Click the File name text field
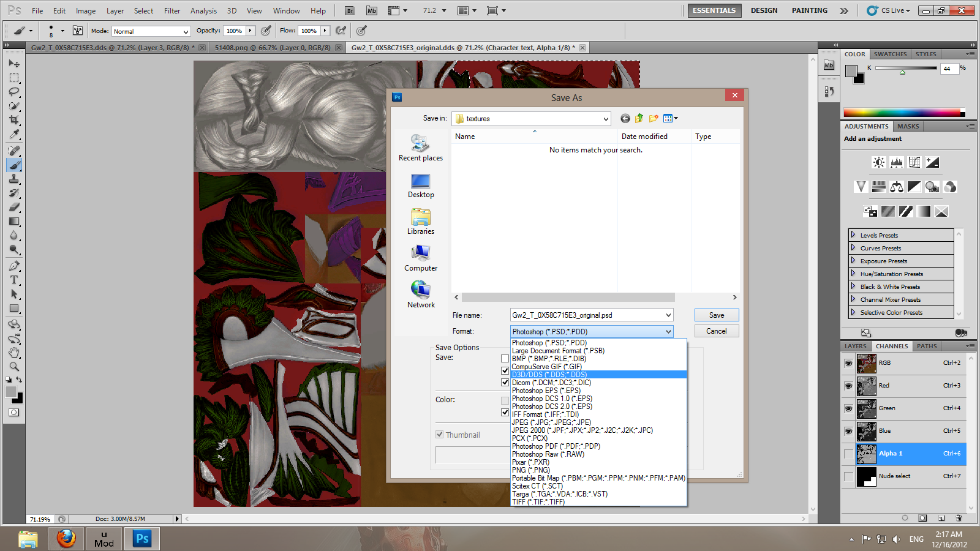Image resolution: width=980 pixels, height=551 pixels. click(x=586, y=315)
